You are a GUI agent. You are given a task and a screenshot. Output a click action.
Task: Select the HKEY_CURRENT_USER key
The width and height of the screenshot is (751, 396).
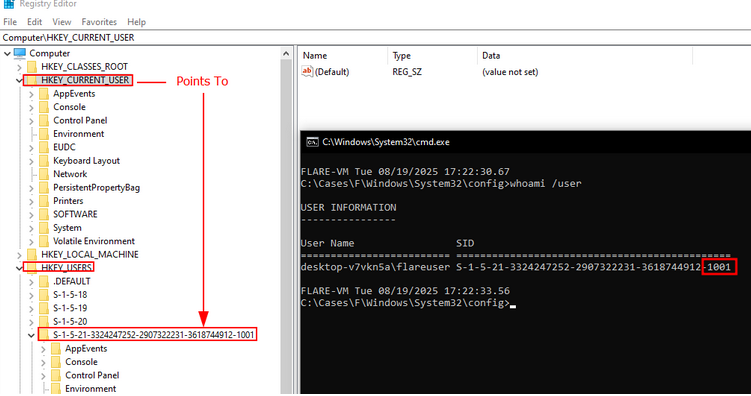tap(85, 80)
